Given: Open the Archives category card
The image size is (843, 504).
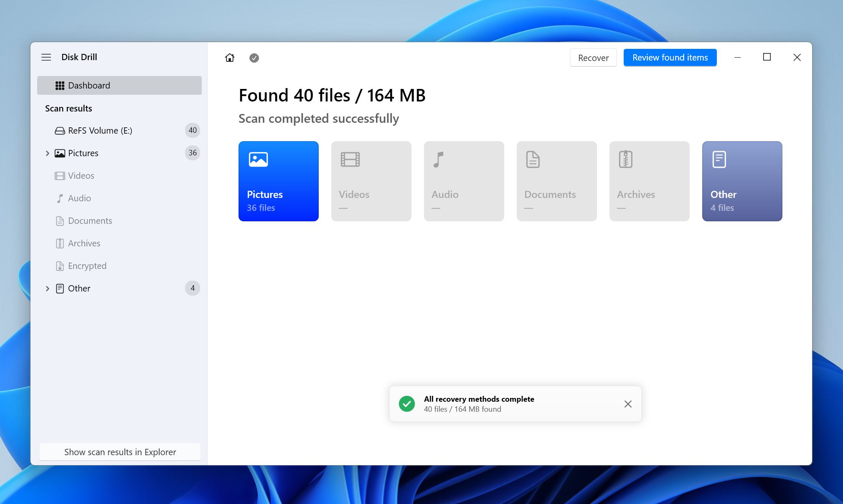Looking at the screenshot, I should click(650, 181).
